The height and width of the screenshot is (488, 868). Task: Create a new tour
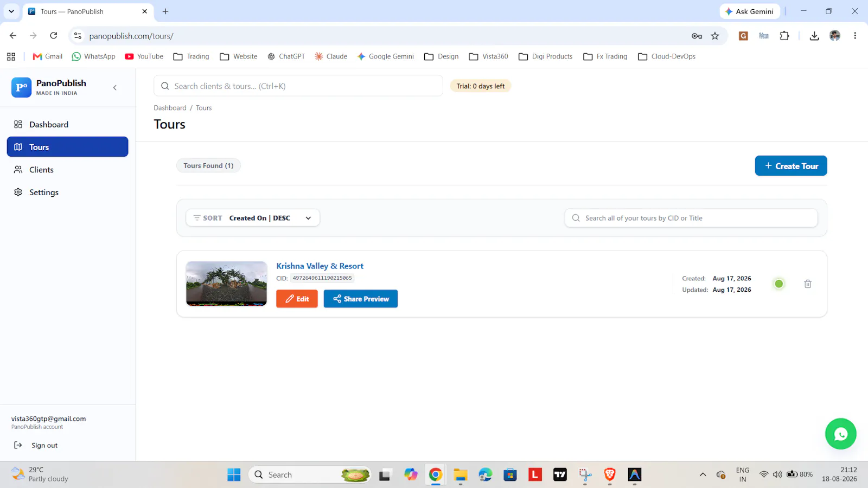tap(791, 166)
